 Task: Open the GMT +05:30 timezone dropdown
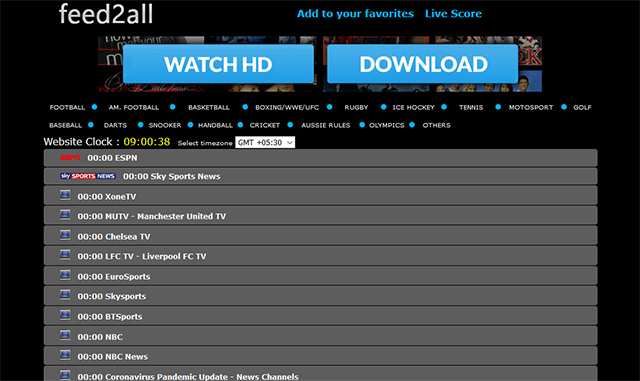point(265,142)
